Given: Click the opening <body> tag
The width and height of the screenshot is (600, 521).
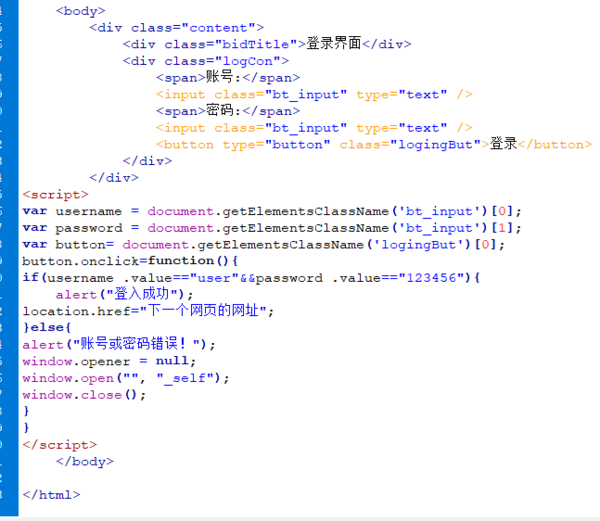Looking at the screenshot, I should [80, 11].
